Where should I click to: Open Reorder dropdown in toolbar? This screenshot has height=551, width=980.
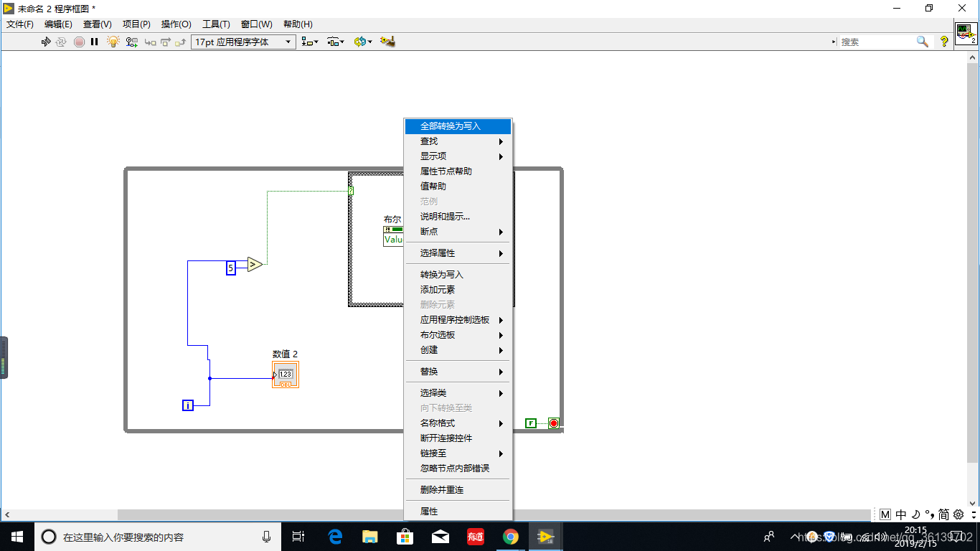tap(363, 42)
